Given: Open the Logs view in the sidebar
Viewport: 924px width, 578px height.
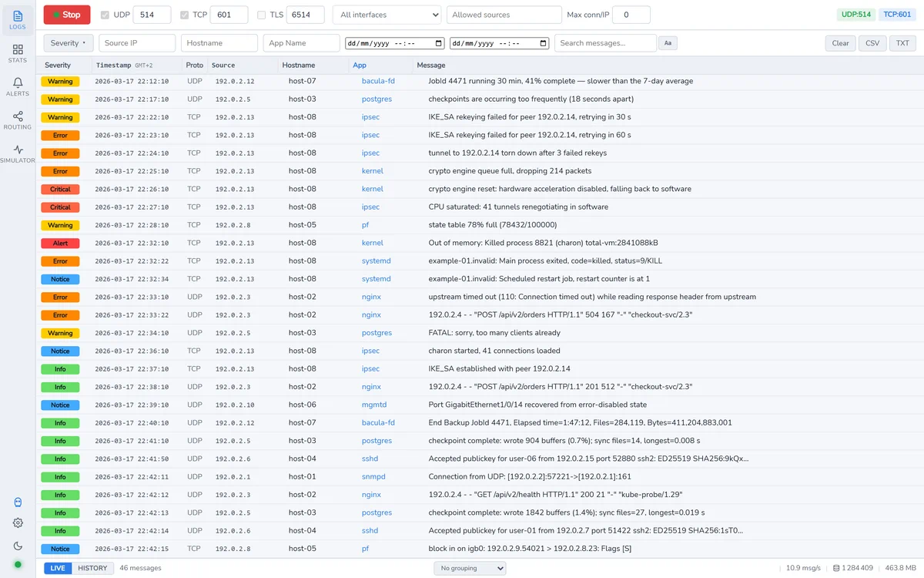Looking at the screenshot, I should (x=18, y=21).
